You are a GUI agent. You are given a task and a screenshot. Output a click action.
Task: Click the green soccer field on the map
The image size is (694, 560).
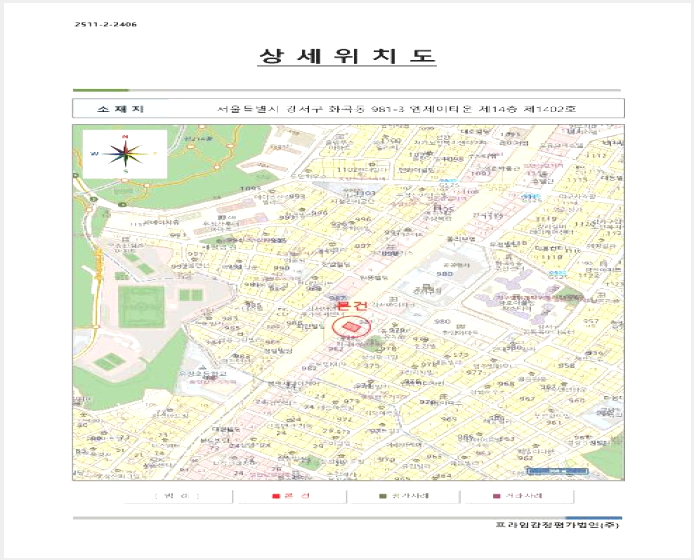point(141,306)
